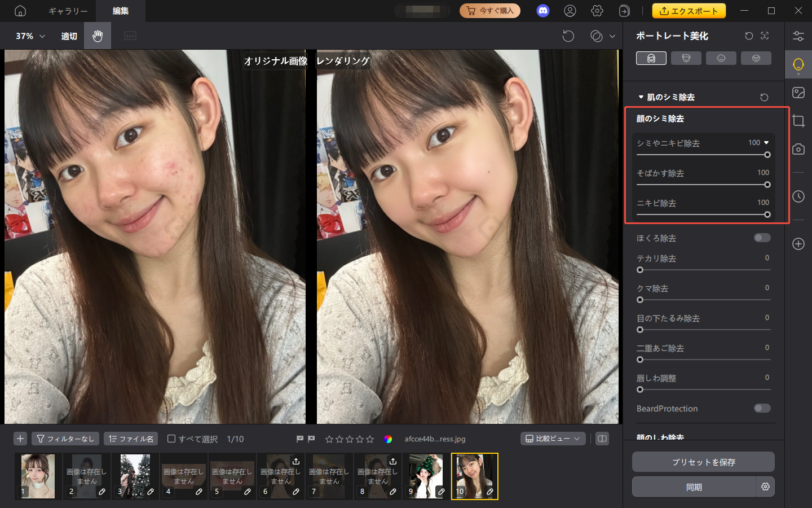This screenshot has height=508, width=812.
Task: Check the すべて選択 checkbox
Action: coord(171,439)
